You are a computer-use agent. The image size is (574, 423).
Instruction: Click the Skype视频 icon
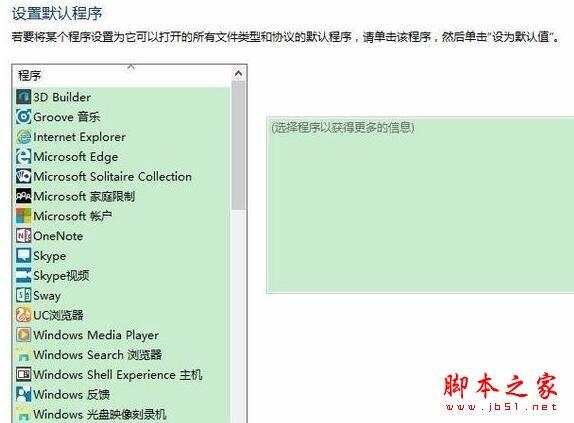23,275
